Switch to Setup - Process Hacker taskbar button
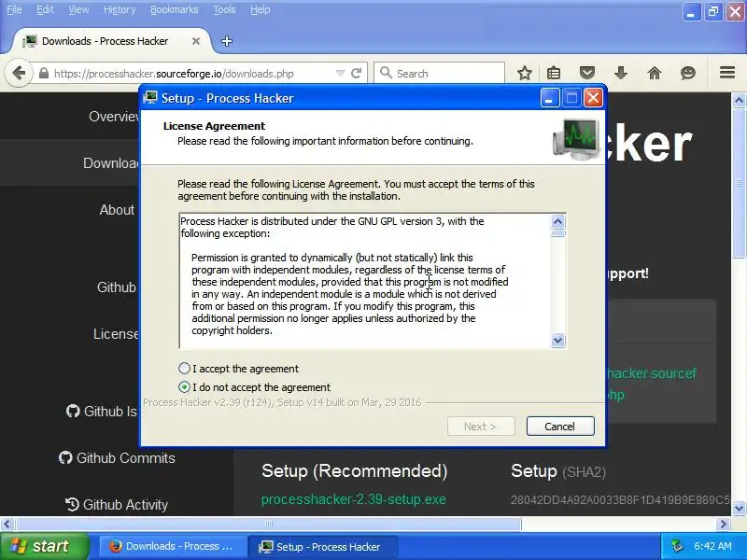The height and width of the screenshot is (560, 747). (x=322, y=546)
